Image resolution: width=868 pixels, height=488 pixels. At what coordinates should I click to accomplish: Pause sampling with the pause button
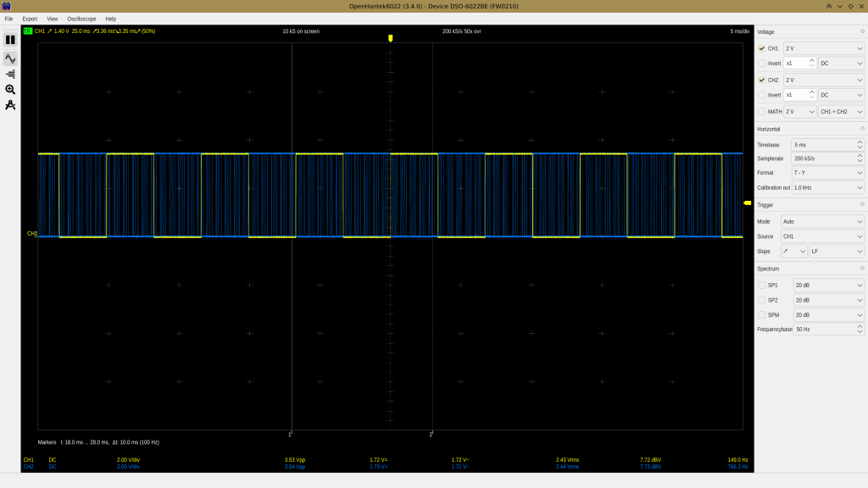pyautogui.click(x=10, y=40)
